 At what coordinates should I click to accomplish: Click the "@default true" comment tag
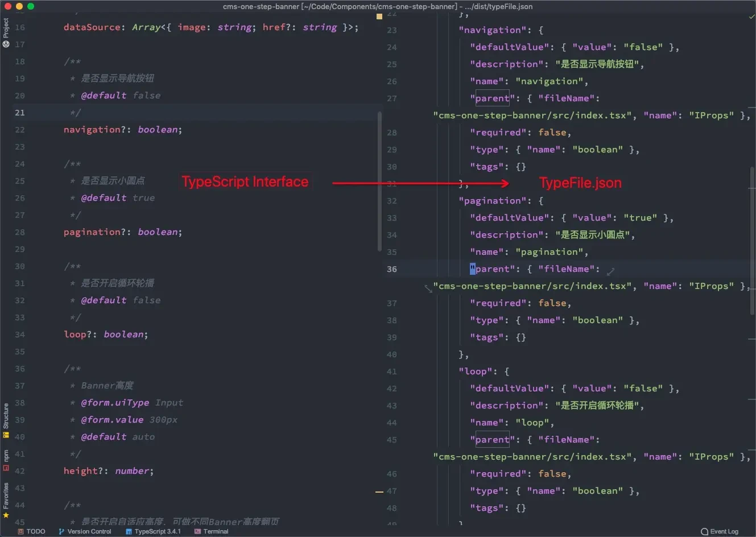(118, 198)
